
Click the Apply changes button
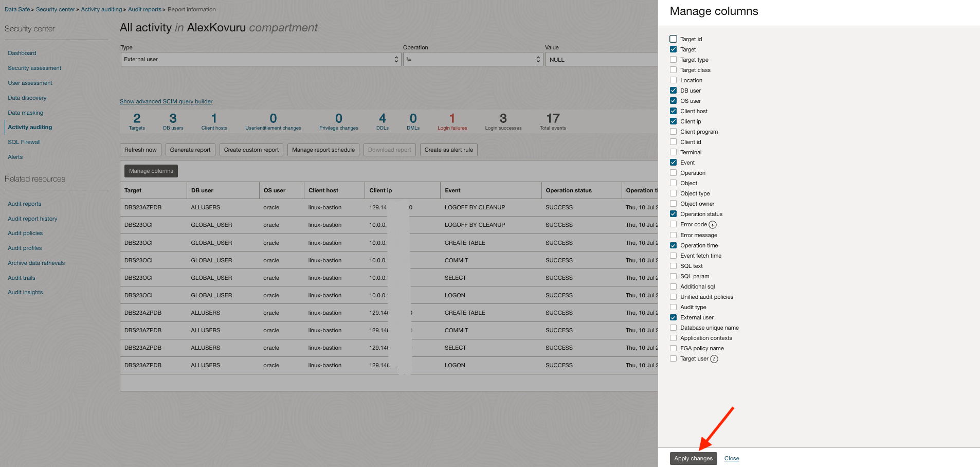coord(693,458)
